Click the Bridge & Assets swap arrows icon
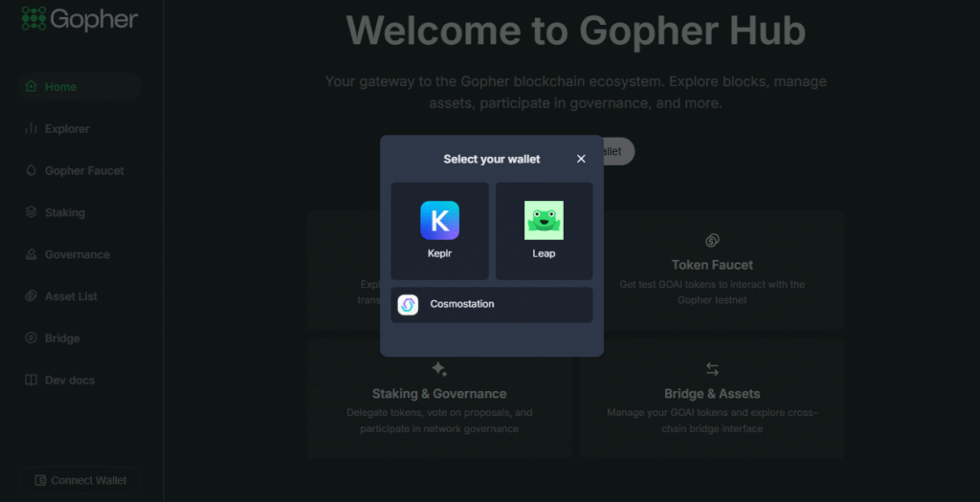The width and height of the screenshot is (980, 502). [712, 369]
